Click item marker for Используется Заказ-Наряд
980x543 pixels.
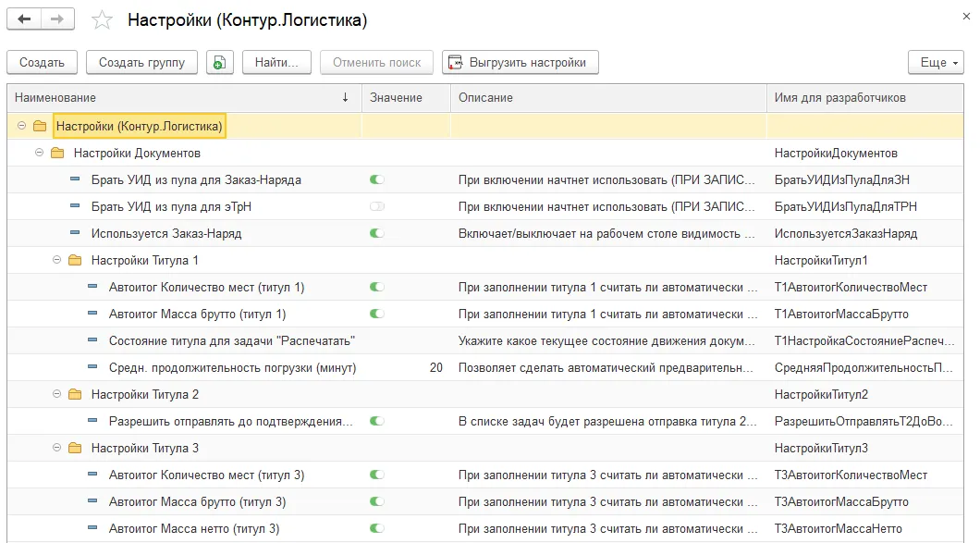pos(75,233)
